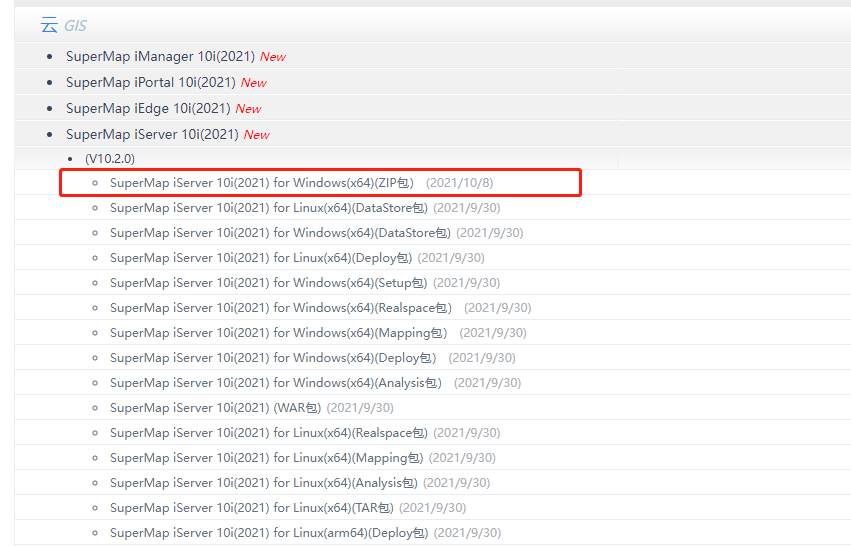Click the New badge beside iManager

coord(273,57)
